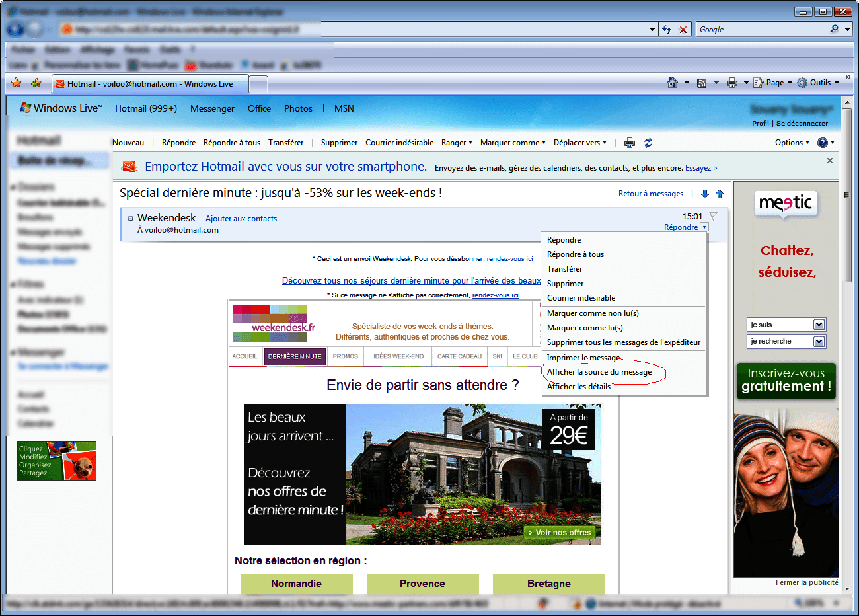The image size is (859, 616).
Task: Go to next message down arrow
Action: (704, 194)
